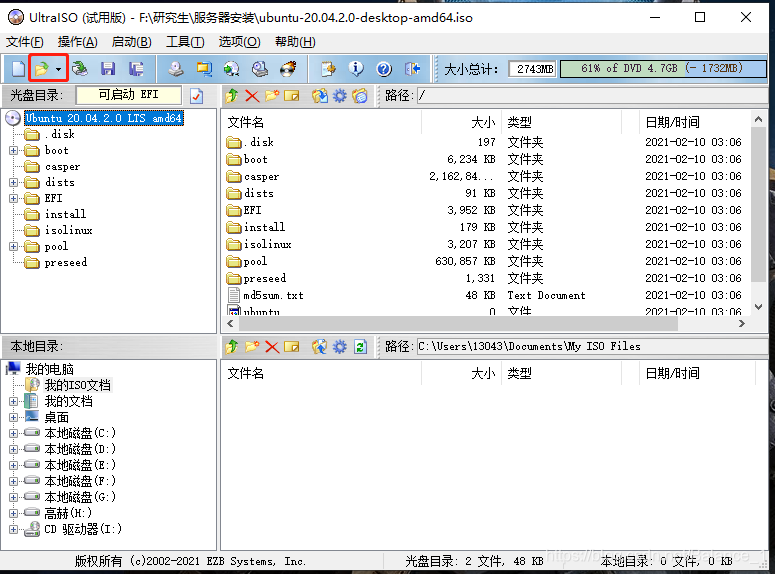The image size is (775, 574).
Task: Click the Exit door toolbar icon
Action: [x=412, y=69]
